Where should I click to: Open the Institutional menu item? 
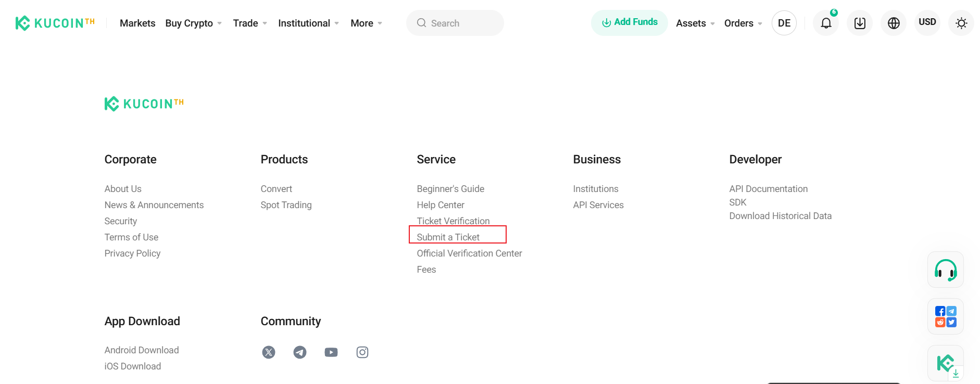pyautogui.click(x=308, y=23)
